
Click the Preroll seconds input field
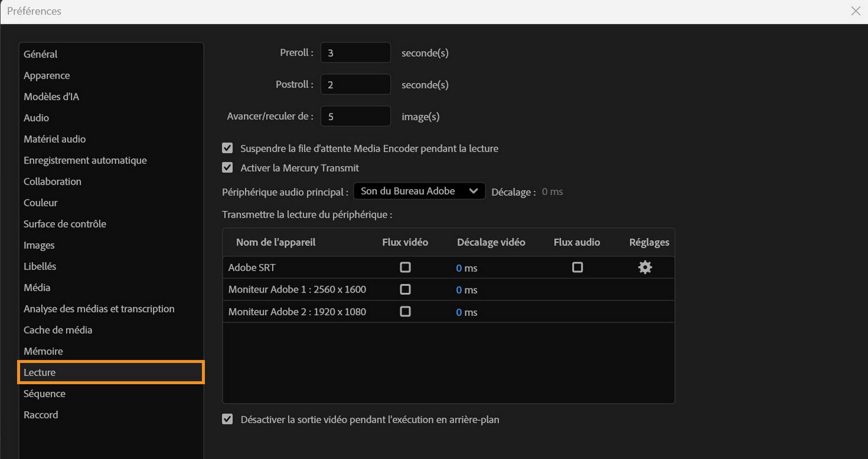coord(355,53)
